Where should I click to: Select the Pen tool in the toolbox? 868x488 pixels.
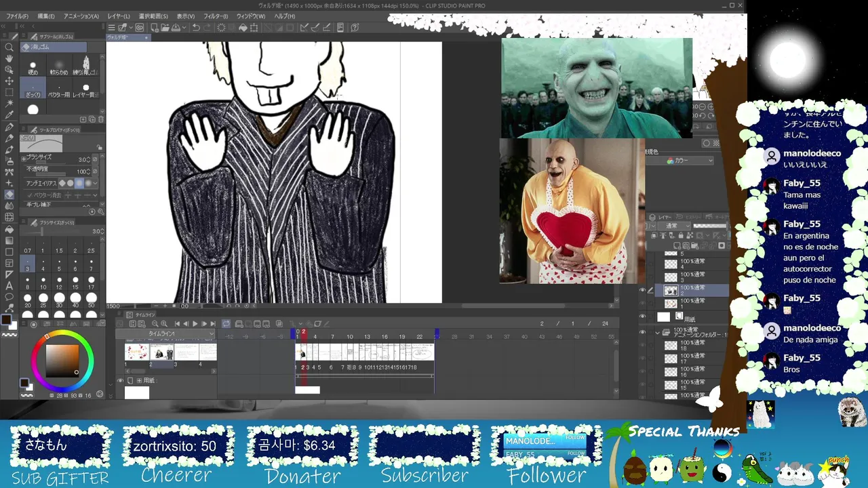[x=9, y=127]
